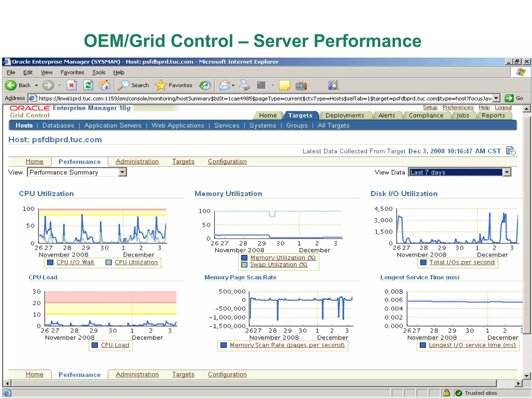Go to the Application Servers subtab
The height and width of the screenshot is (399, 532).
click(113, 125)
